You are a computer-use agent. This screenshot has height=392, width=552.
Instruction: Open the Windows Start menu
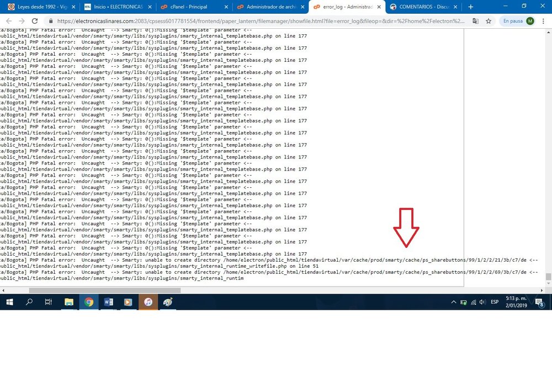coord(9,302)
